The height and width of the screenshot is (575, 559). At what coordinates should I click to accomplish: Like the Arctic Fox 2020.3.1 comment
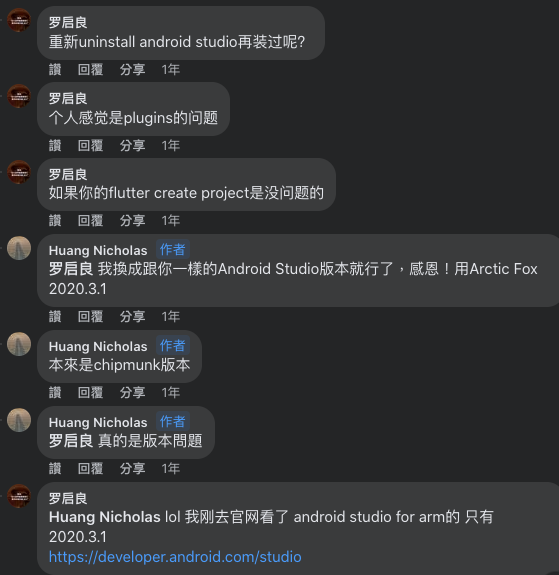(x=55, y=316)
